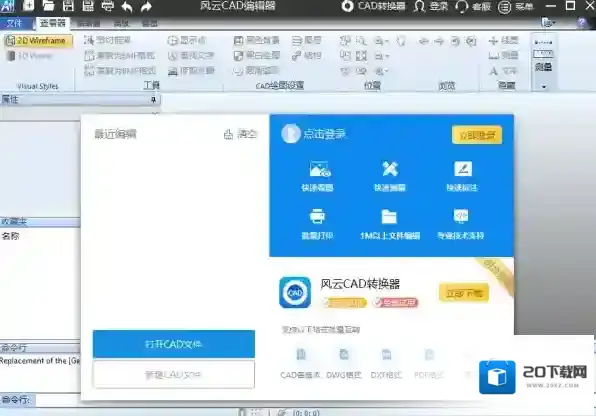Open the 专业技术支持 support feature
This screenshot has width=596, height=416.
click(x=461, y=224)
